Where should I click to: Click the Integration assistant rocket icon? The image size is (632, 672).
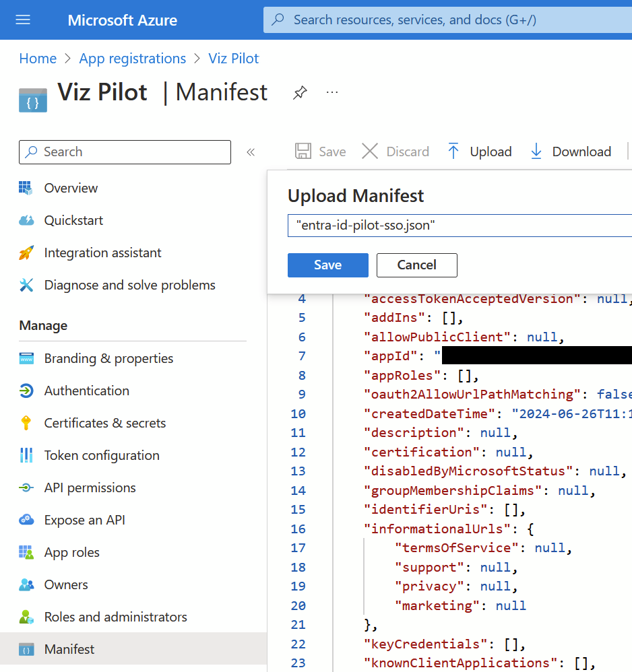(26, 253)
